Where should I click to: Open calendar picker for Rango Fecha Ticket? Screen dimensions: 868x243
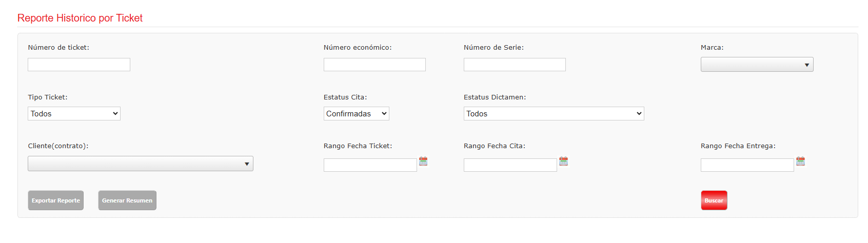coord(423,161)
